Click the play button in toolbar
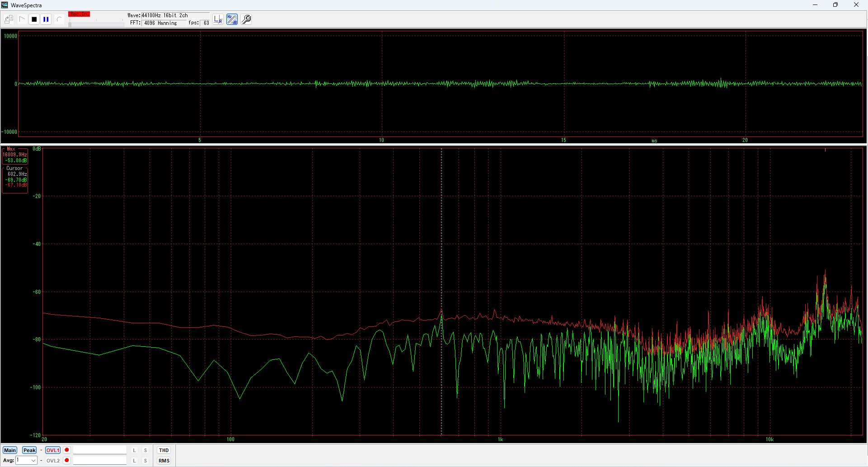The height and width of the screenshot is (467, 868). [x=22, y=19]
